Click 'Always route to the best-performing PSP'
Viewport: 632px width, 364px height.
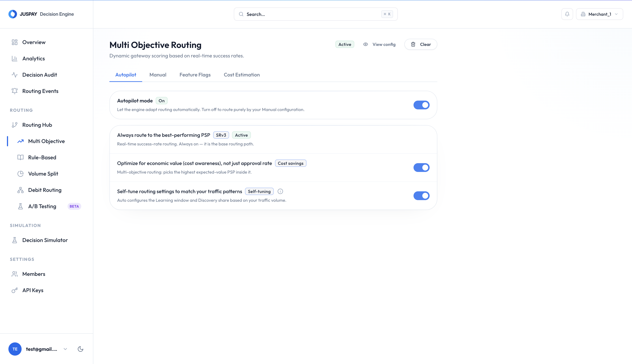(164, 135)
